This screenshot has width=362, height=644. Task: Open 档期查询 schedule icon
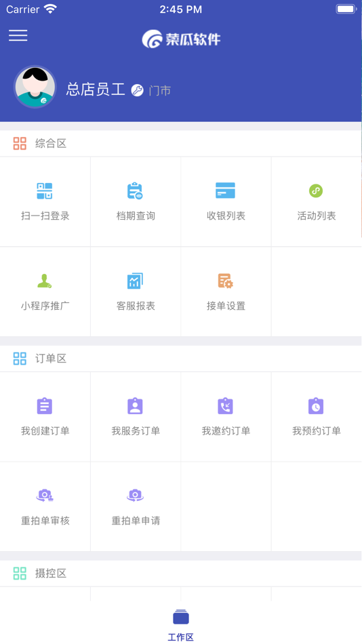pyautogui.click(x=135, y=191)
